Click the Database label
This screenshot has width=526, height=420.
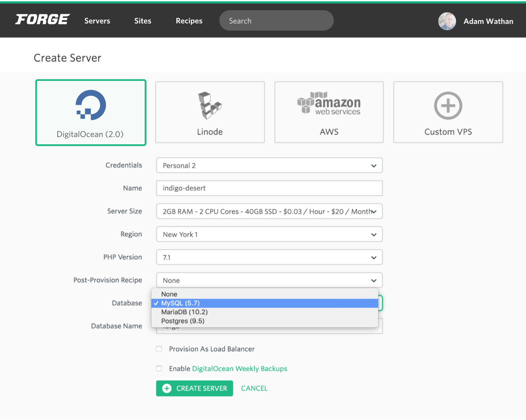click(x=127, y=303)
